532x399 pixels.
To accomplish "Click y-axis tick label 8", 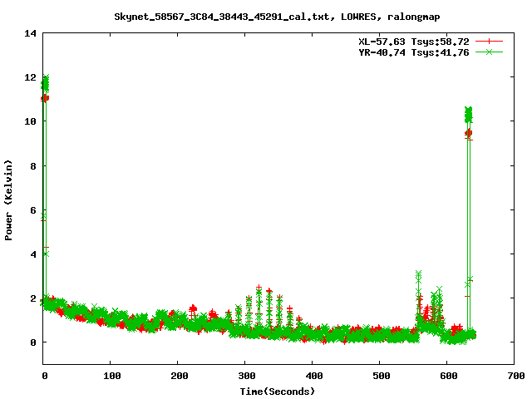I will pos(33,166).
